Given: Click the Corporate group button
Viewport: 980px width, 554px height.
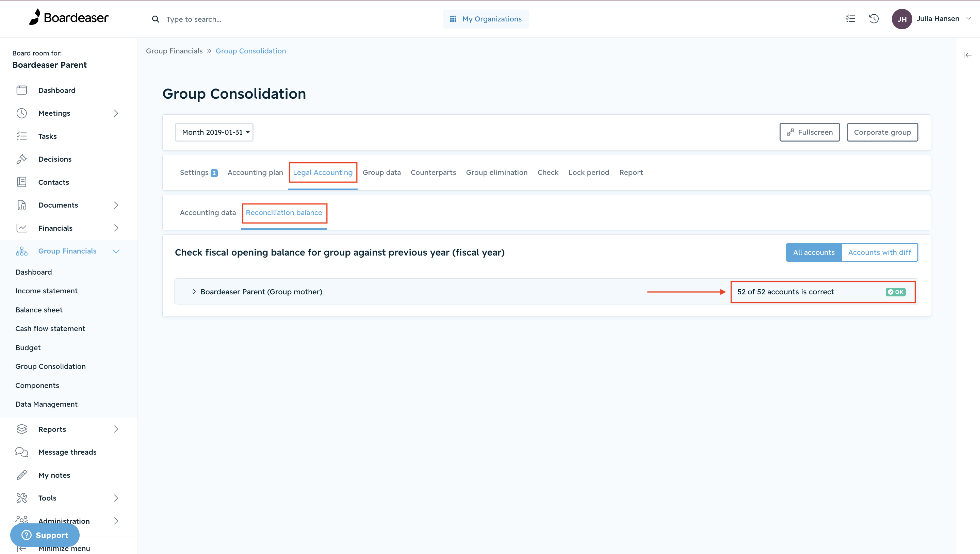Looking at the screenshot, I should pyautogui.click(x=882, y=132).
